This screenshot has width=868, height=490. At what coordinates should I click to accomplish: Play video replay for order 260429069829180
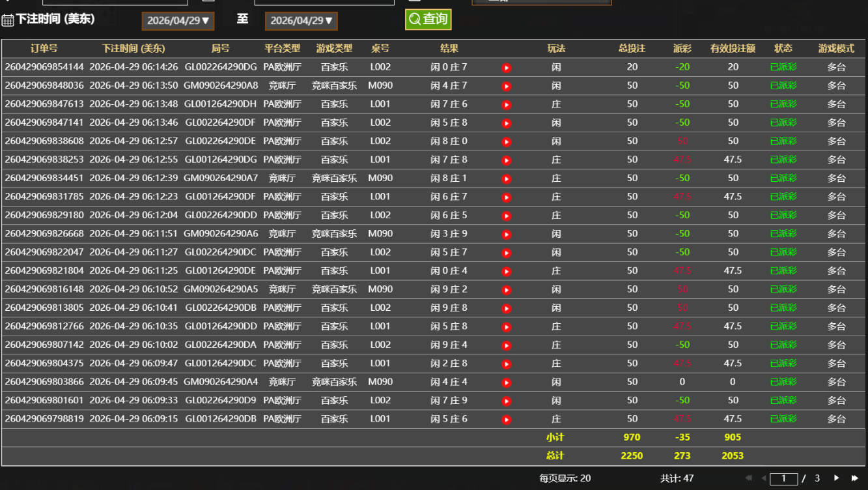507,216
